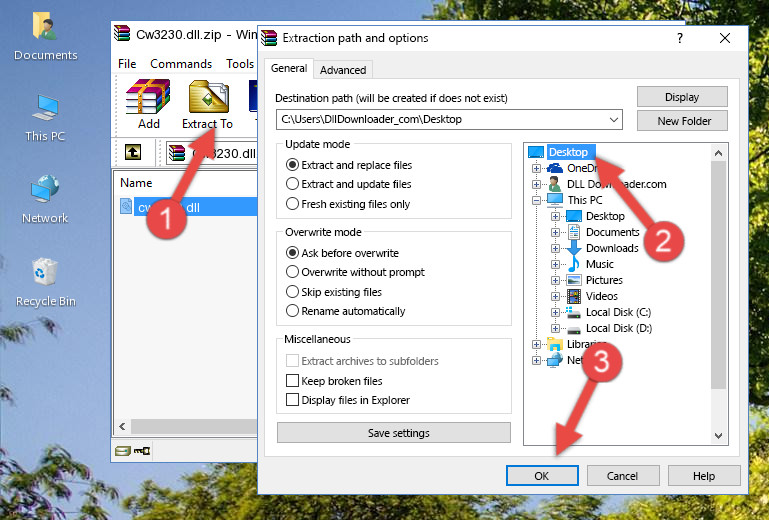Switch to Advanced tab
This screenshot has width=769, height=520.
(343, 70)
